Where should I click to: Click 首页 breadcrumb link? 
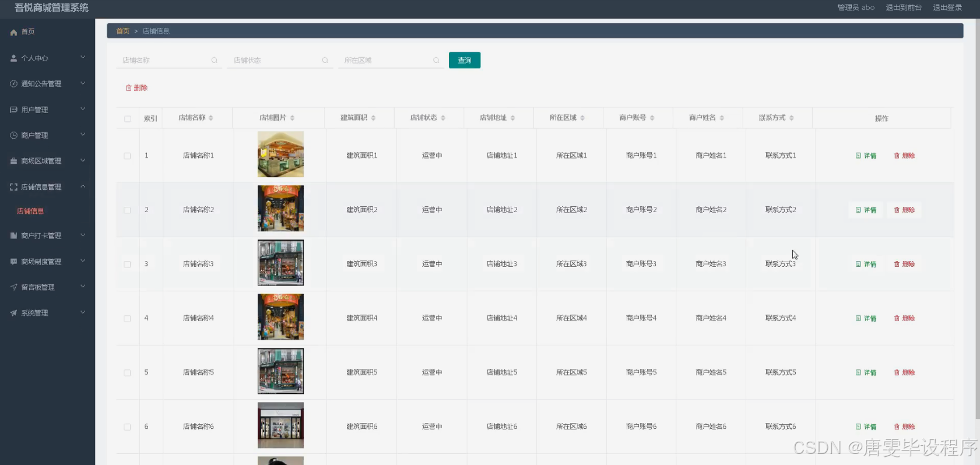coord(122,31)
